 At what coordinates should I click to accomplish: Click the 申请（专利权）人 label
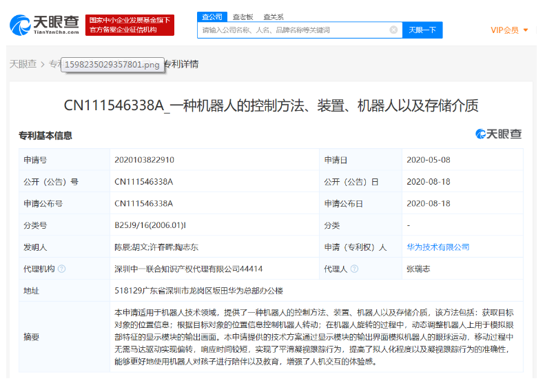[x=356, y=247]
